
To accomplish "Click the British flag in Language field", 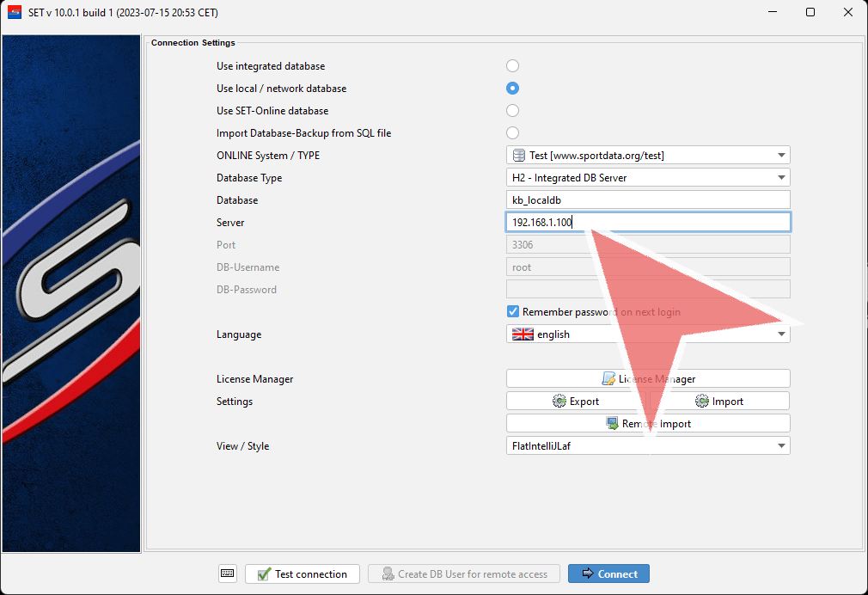I will tap(523, 334).
